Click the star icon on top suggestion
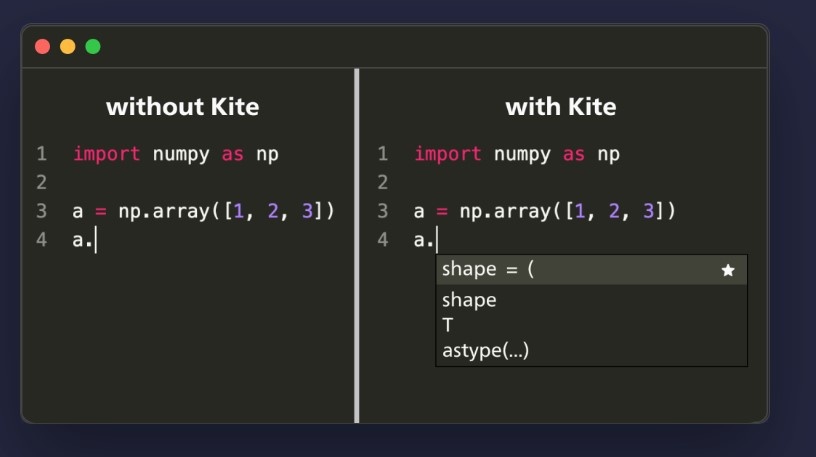Viewport: 816px width, 457px height. pos(728,270)
